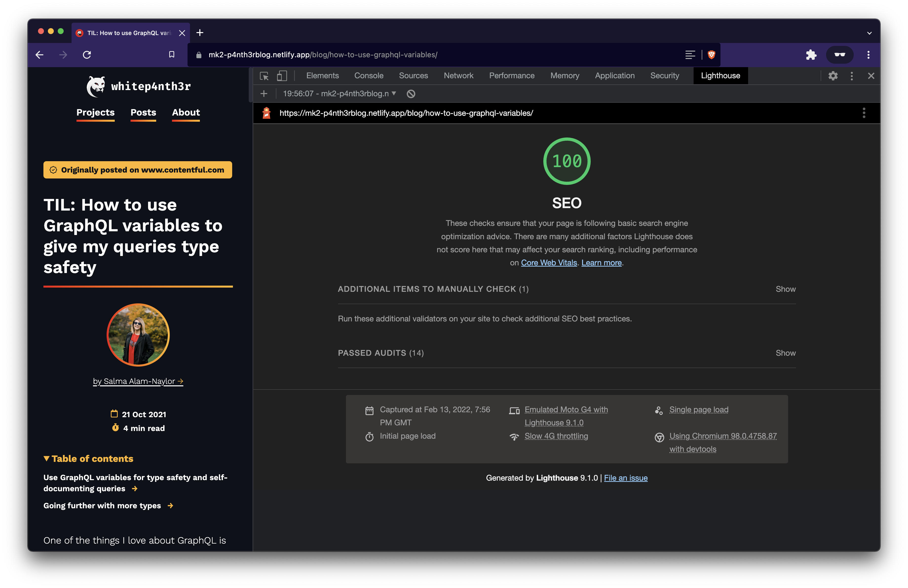Switch to the Performance tab

click(511, 76)
